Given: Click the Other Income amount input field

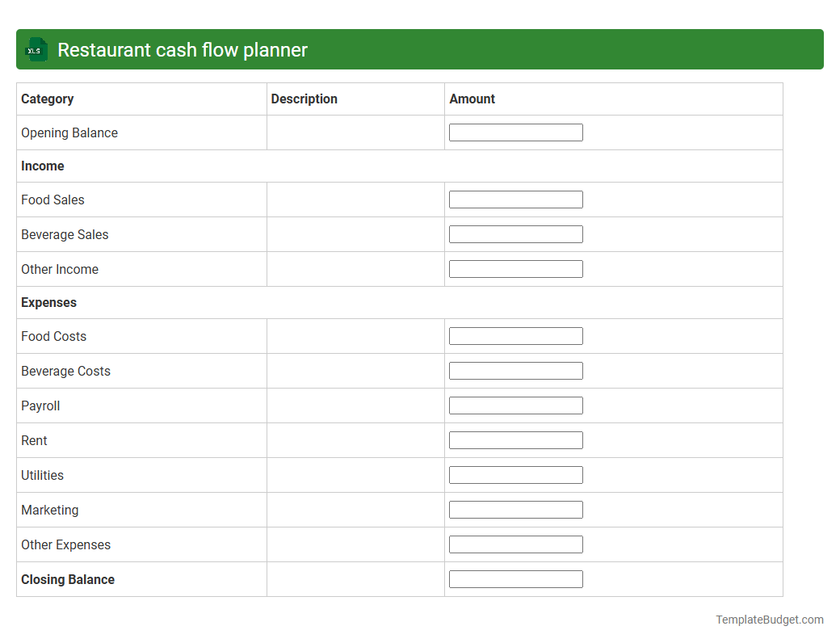Looking at the screenshot, I should pos(515,268).
